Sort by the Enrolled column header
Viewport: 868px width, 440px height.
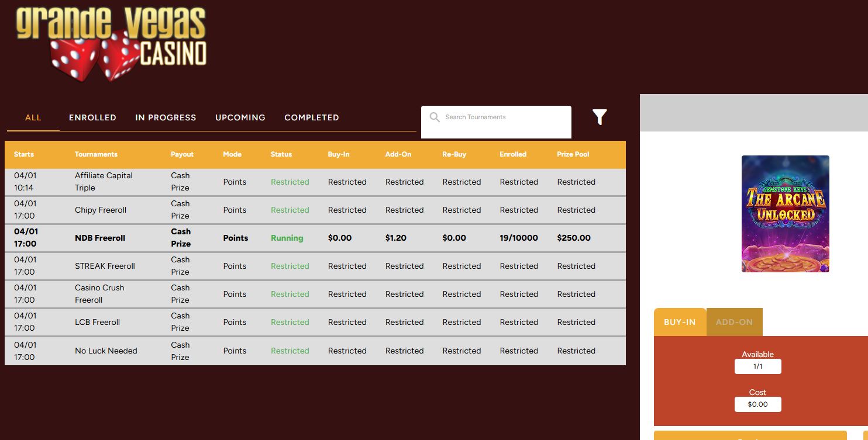click(513, 154)
